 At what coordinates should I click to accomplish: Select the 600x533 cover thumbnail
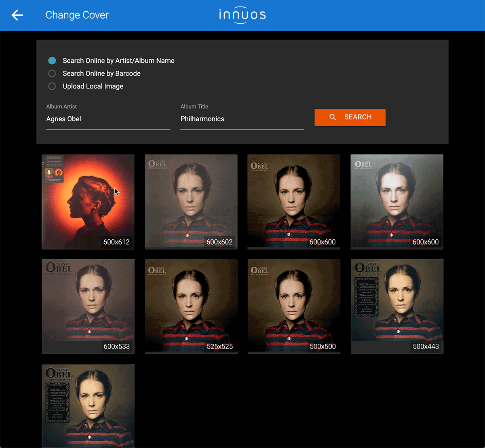[x=88, y=306]
